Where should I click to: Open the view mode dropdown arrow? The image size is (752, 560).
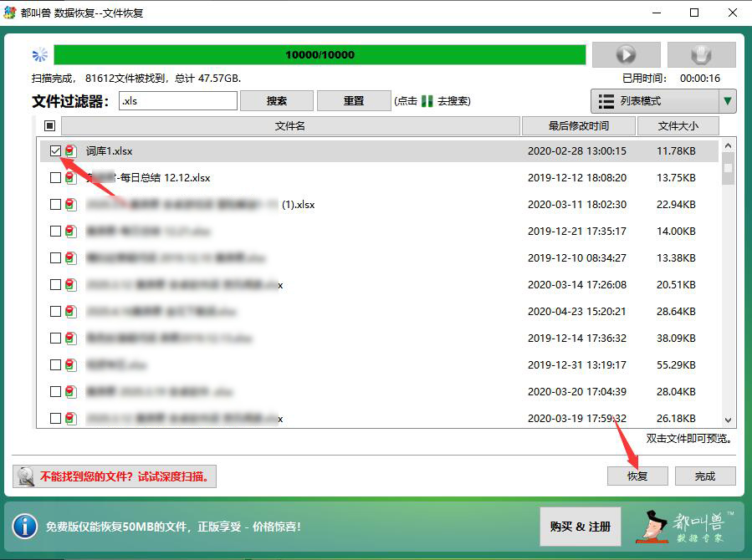728,101
